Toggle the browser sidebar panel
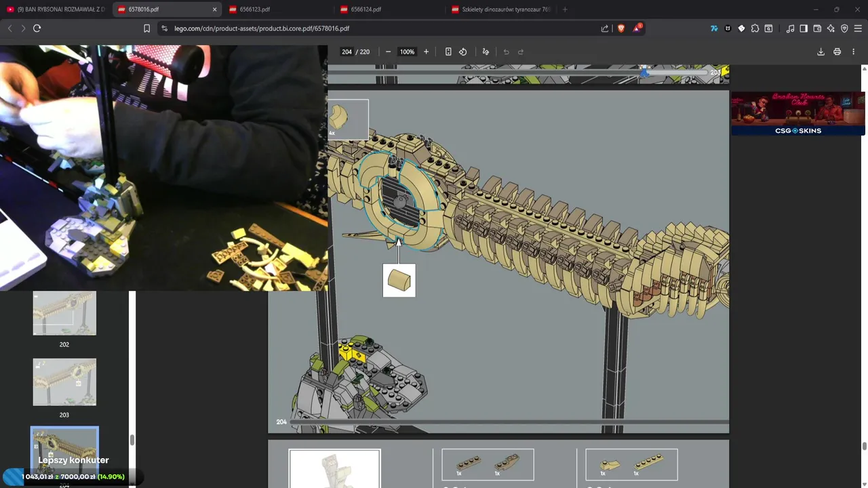 (x=804, y=28)
